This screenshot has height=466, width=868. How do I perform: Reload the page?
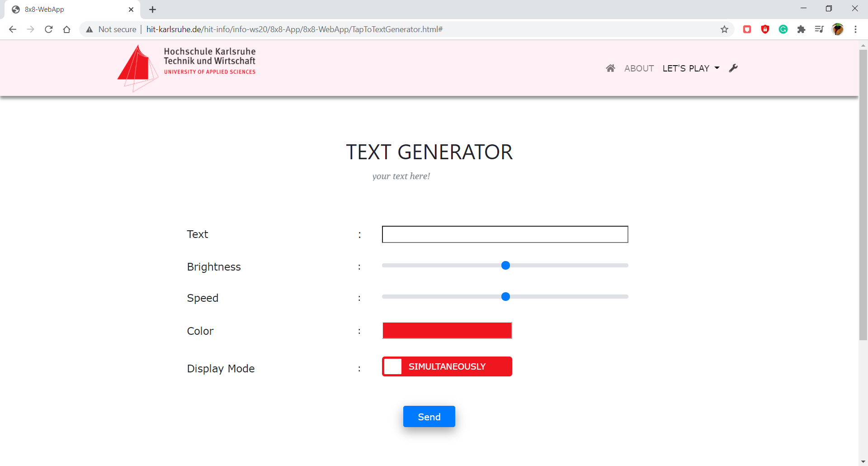49,29
